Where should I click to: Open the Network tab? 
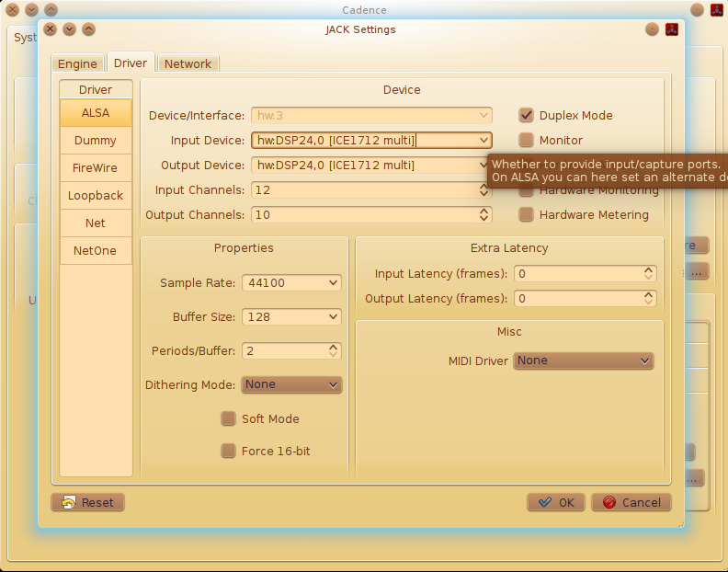click(x=188, y=63)
